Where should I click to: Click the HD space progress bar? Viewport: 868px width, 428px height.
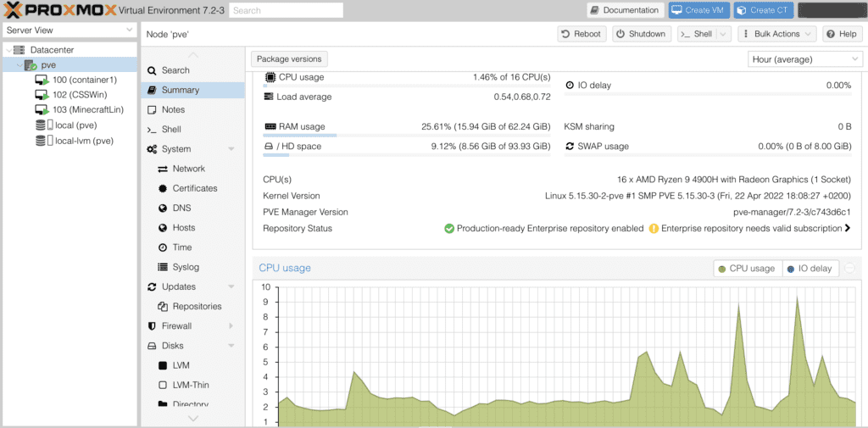(407, 155)
